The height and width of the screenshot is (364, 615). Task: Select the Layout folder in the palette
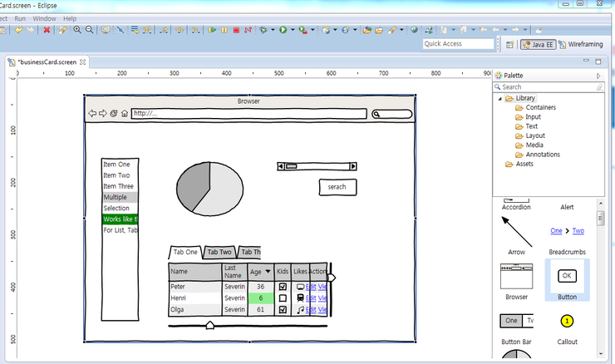pyautogui.click(x=530, y=135)
